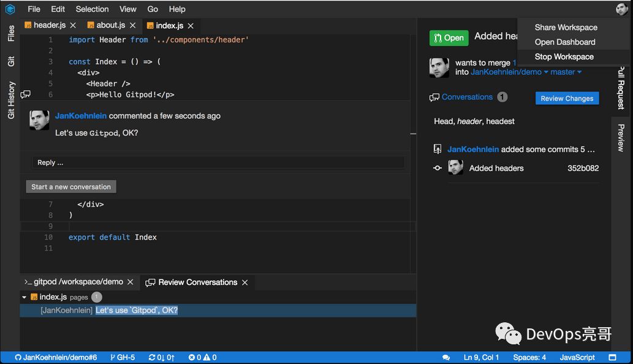
Task: Click Ln 9, Col 1 in status bar
Action: 481,357
